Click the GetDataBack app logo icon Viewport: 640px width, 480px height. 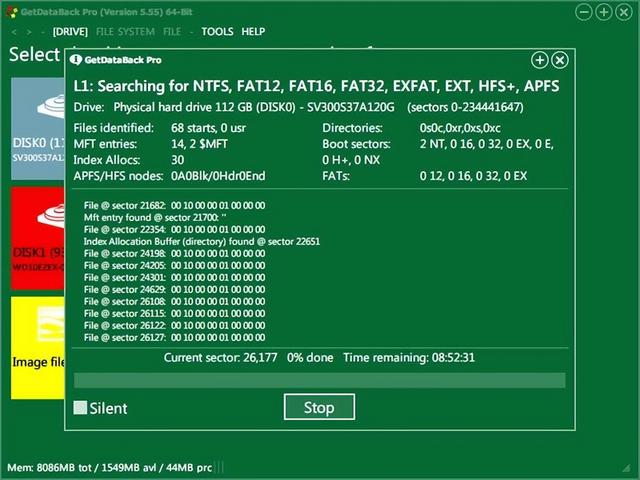[x=12, y=12]
